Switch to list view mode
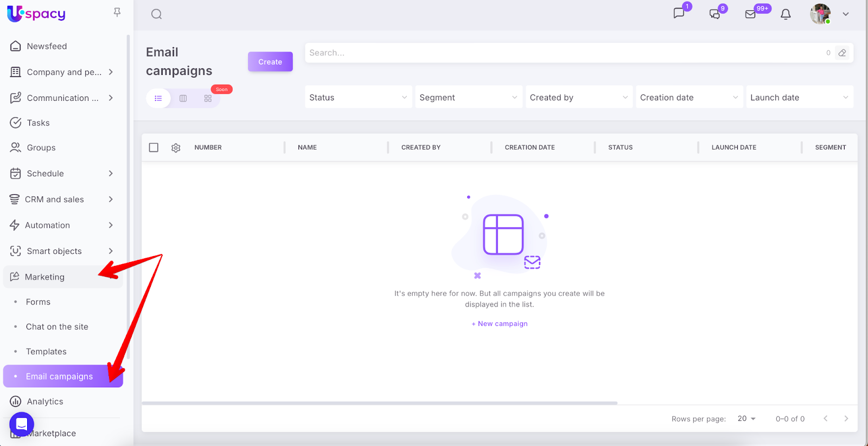 click(158, 98)
